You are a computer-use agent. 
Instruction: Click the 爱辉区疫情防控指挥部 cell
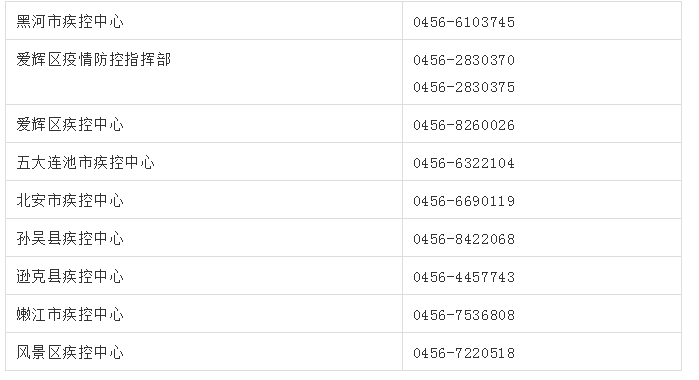point(204,72)
